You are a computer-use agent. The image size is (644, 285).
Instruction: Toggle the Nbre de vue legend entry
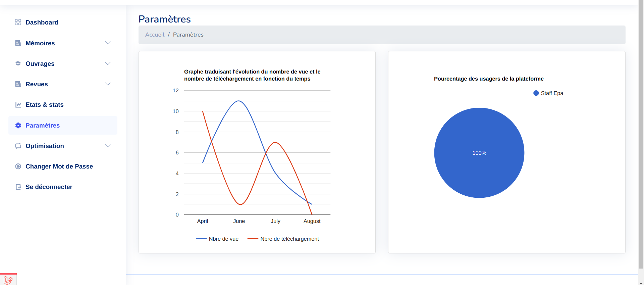217,239
